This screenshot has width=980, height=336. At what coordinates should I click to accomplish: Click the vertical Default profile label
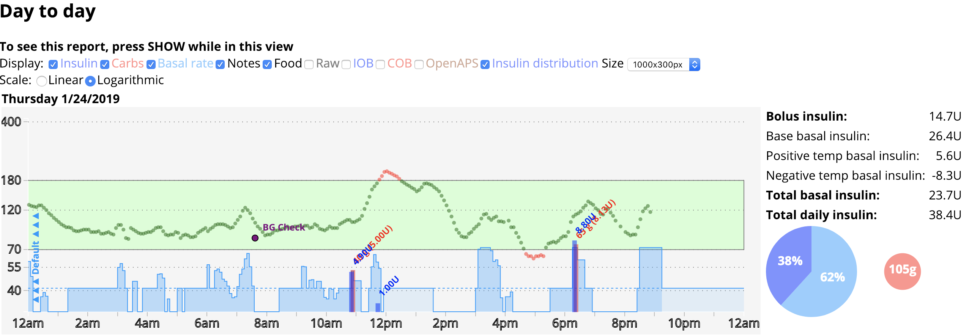click(x=35, y=258)
